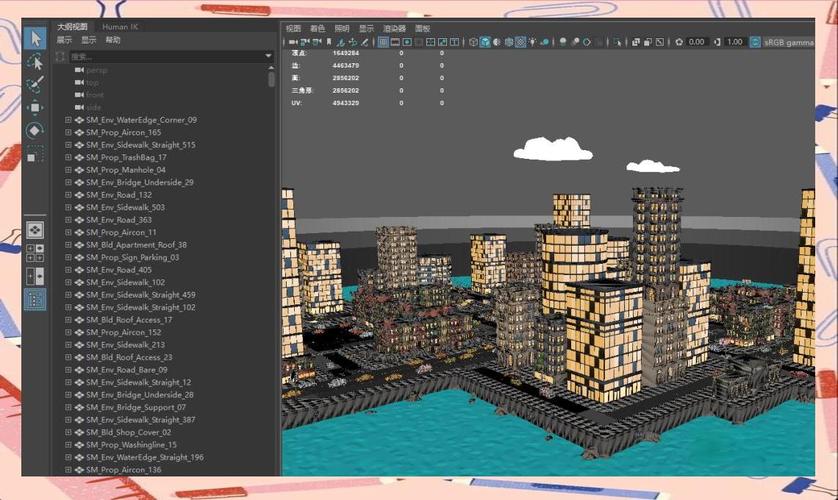The image size is (838, 500).
Task: Click the Outliner search field
Action: point(160,56)
